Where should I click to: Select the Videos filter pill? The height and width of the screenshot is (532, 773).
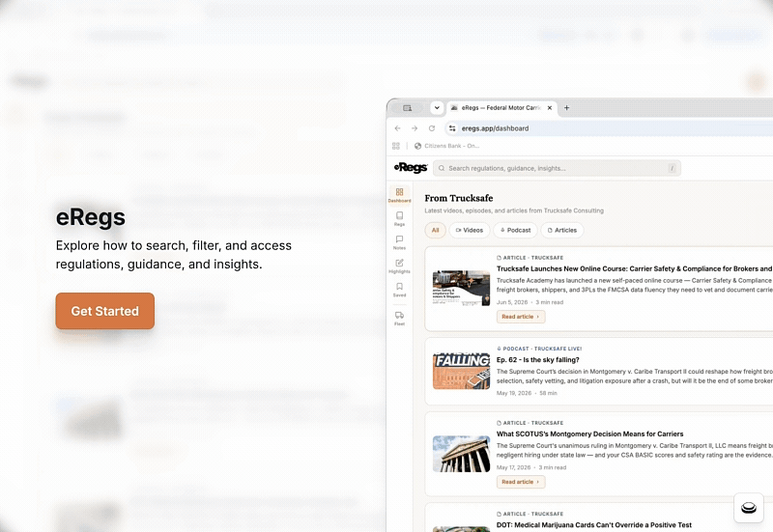point(470,230)
